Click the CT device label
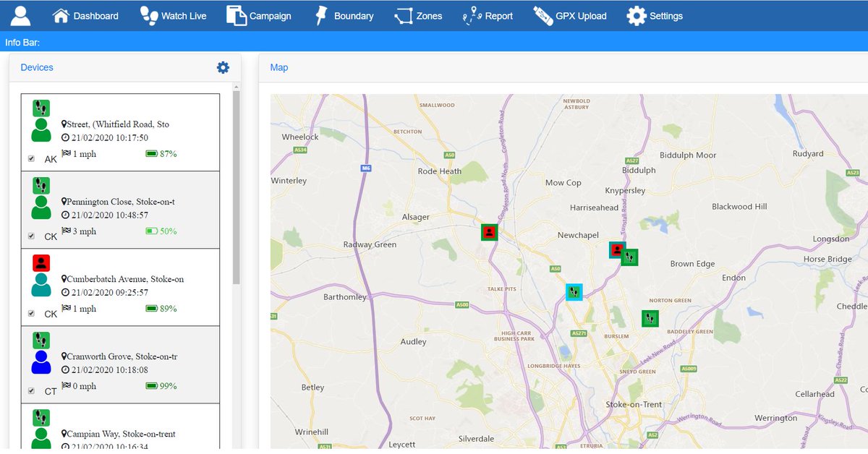The image size is (868, 454). [51, 392]
